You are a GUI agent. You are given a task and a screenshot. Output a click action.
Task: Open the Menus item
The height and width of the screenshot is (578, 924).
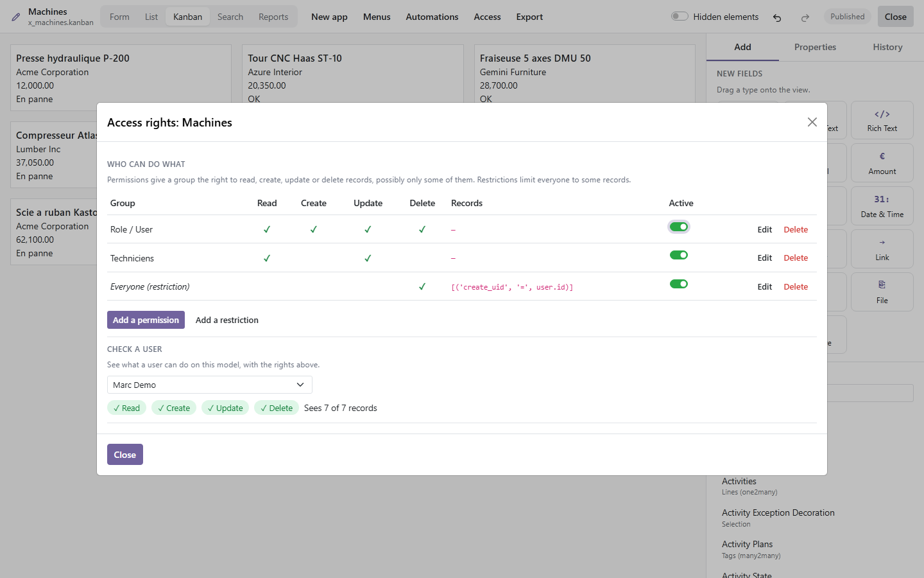coord(377,17)
